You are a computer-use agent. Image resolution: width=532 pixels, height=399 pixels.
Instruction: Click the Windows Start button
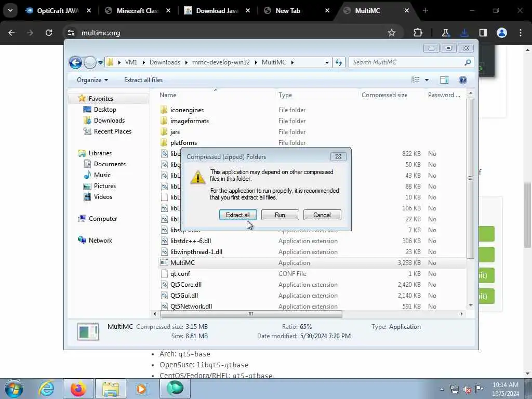[14, 389]
